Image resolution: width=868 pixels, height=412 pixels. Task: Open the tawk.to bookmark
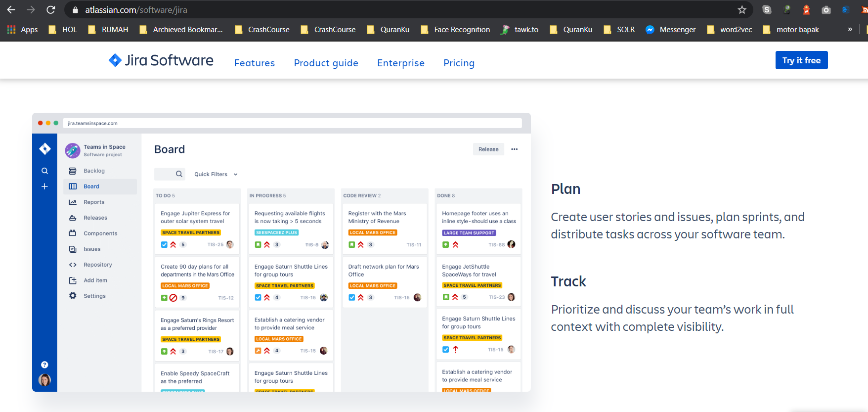[520, 30]
